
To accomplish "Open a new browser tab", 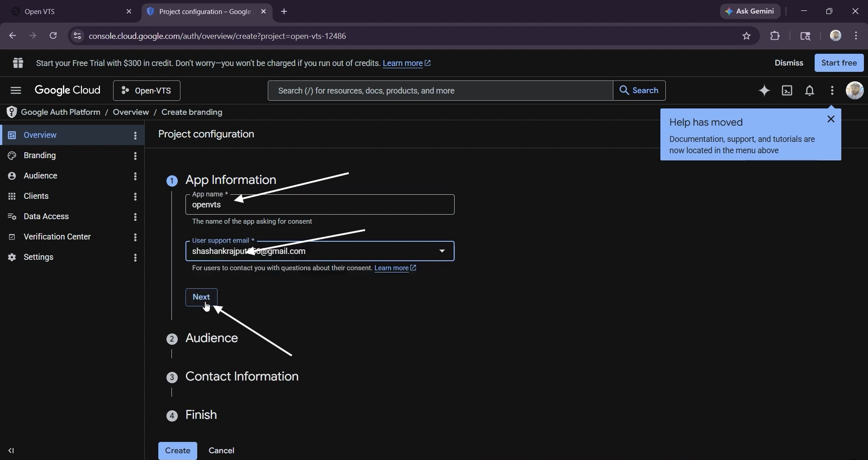I will (284, 12).
